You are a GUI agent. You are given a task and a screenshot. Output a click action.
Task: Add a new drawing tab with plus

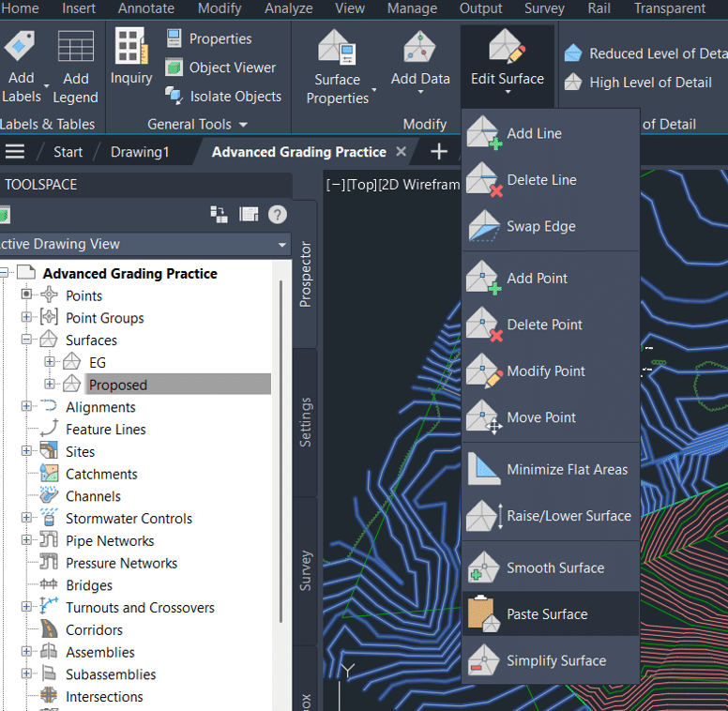click(439, 151)
